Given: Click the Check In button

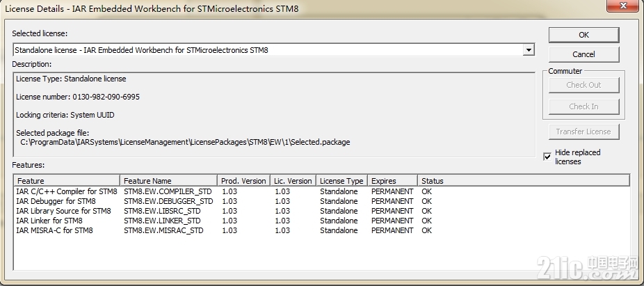Looking at the screenshot, I should pyautogui.click(x=583, y=106).
